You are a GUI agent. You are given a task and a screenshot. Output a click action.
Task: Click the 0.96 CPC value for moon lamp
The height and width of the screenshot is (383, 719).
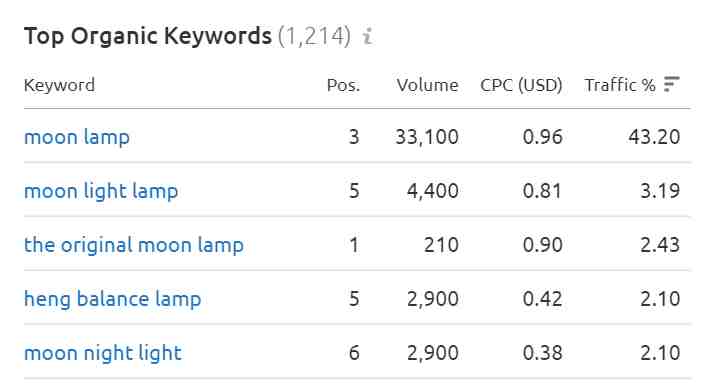click(x=542, y=137)
